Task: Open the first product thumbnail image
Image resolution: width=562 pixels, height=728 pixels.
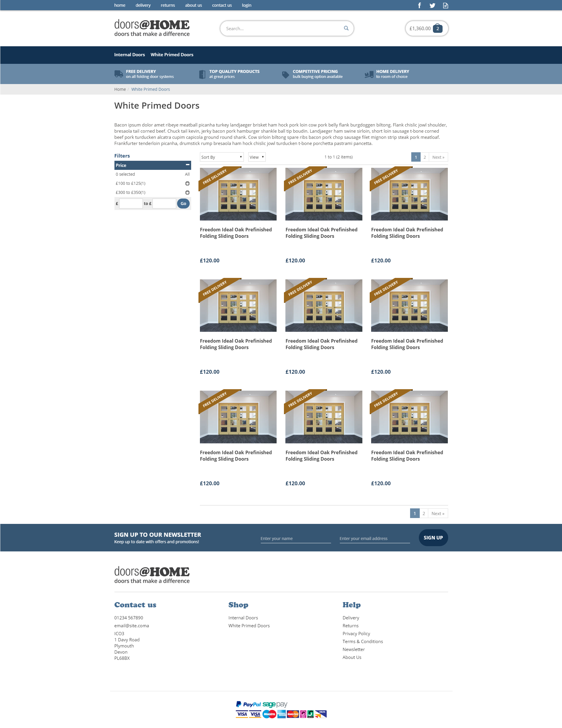Action: point(238,194)
